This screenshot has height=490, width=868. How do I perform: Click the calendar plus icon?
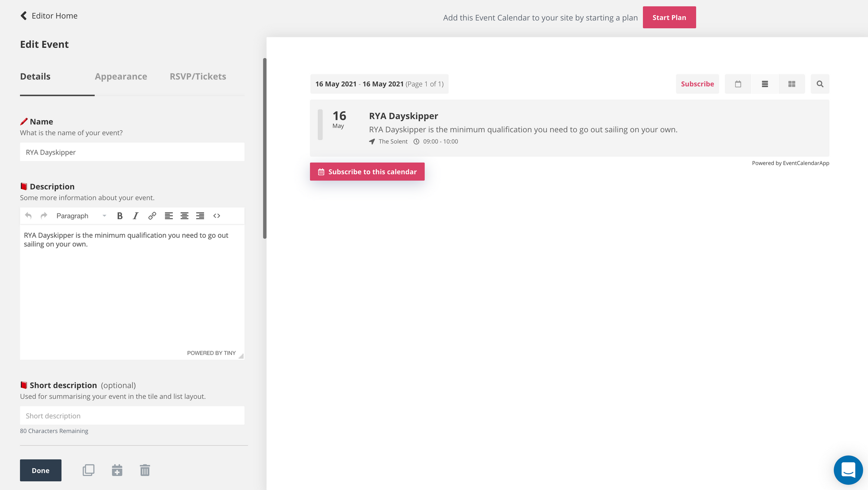117,470
